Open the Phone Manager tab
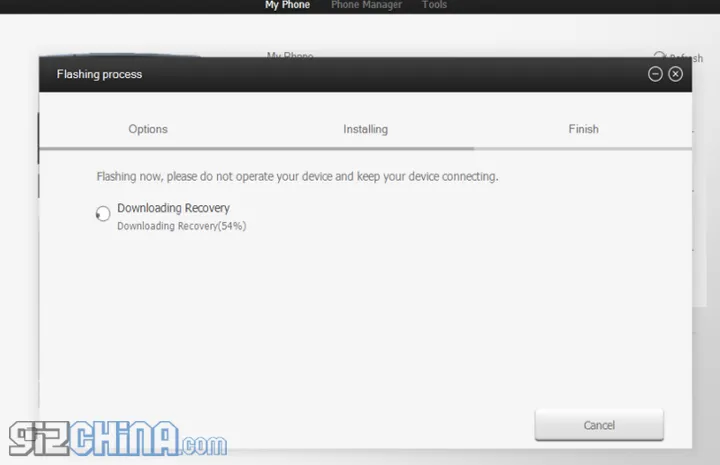The image size is (720, 465). [366, 6]
